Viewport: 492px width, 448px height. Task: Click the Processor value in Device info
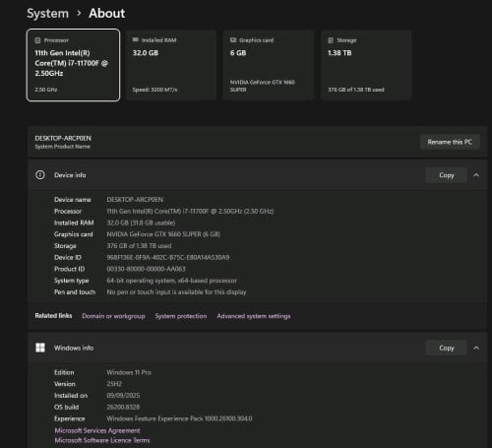tap(190, 211)
